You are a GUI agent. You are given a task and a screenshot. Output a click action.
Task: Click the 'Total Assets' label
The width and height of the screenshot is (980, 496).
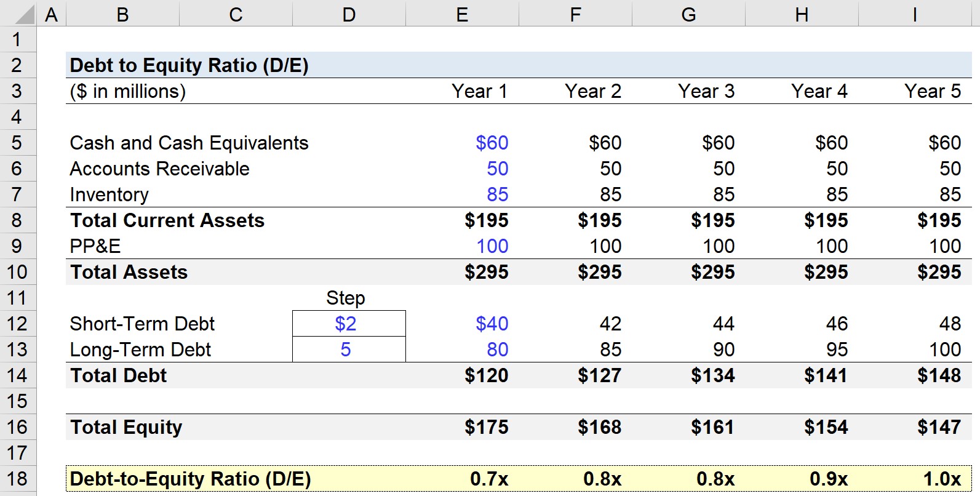(129, 272)
